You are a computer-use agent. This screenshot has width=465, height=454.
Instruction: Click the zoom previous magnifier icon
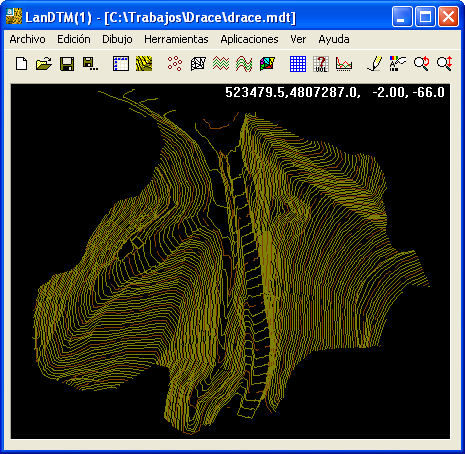[421, 64]
